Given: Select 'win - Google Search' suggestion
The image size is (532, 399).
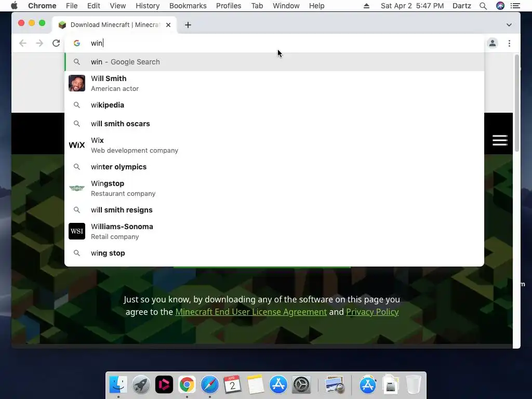Looking at the screenshot, I should pos(274,62).
